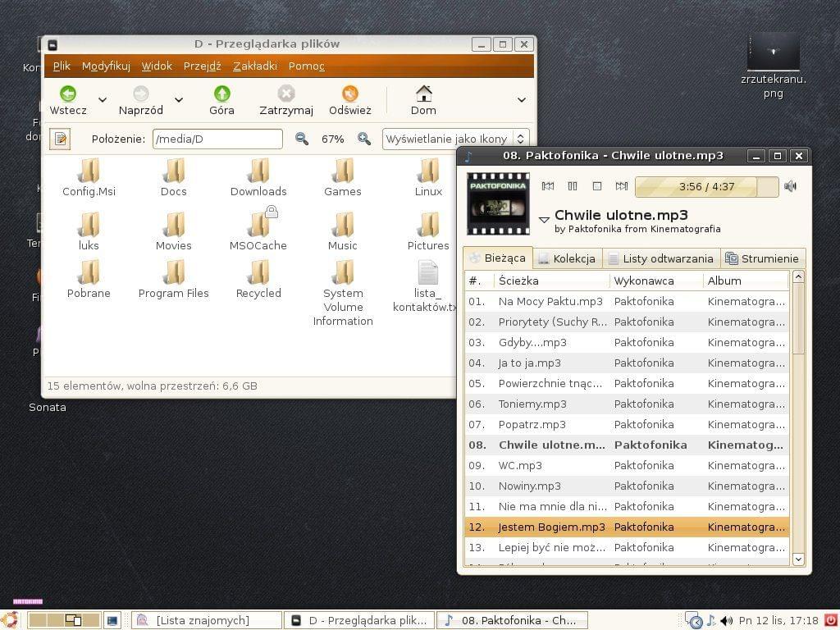This screenshot has height=630, width=840.
Task: Click the Zatrzymaj stop button
Action: pos(286,100)
